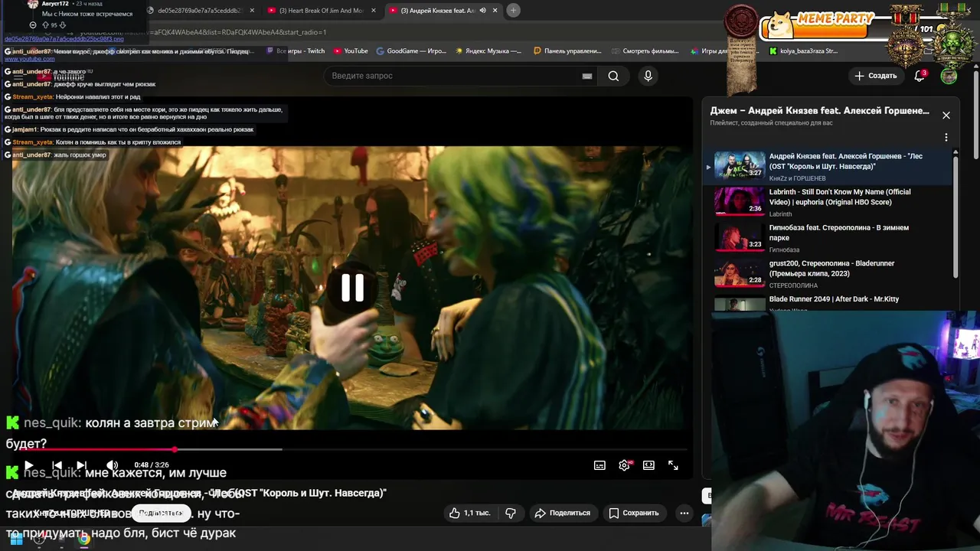980x551 pixels.
Task: Collapse the Август172 comment with minus icon
Action: point(33,25)
